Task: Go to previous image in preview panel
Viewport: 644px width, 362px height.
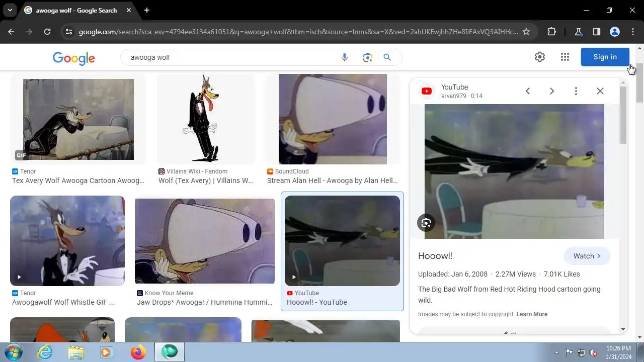Action: [528, 91]
